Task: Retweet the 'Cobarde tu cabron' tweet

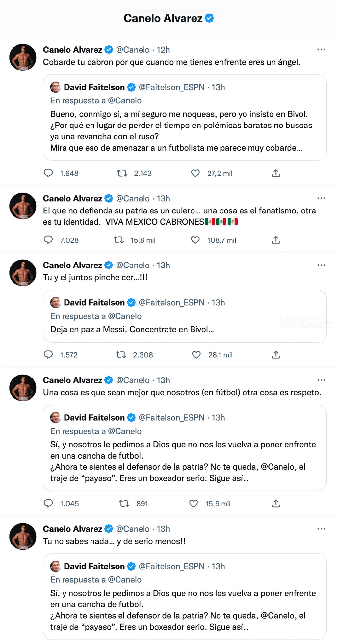Action: (122, 173)
